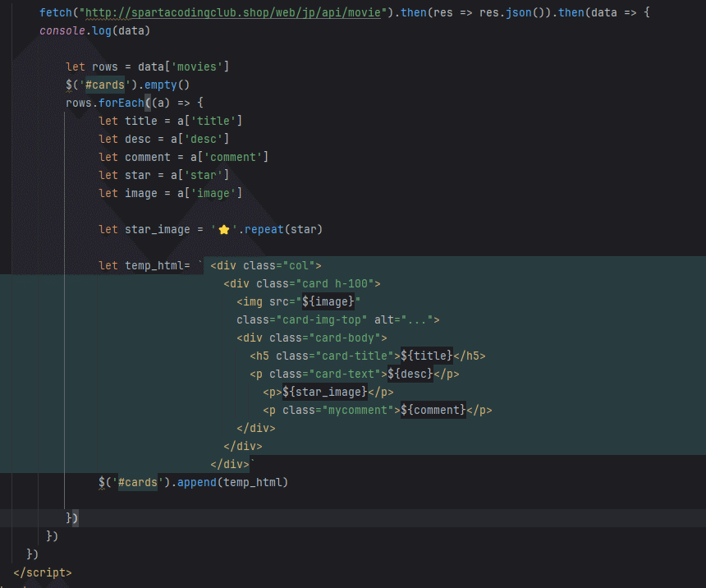The image size is (706, 588).
Task: Click the closing </script> tag
Action: tap(43, 572)
